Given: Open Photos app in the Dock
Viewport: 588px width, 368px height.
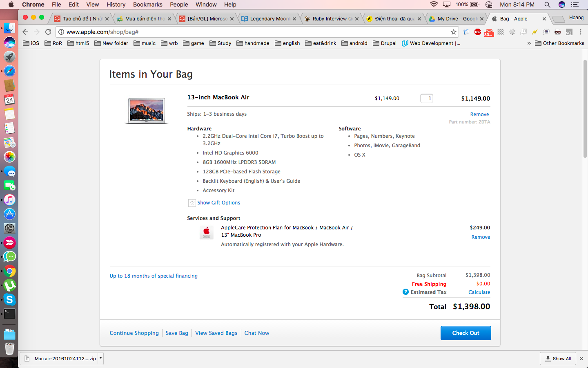Looking at the screenshot, I should [x=9, y=157].
